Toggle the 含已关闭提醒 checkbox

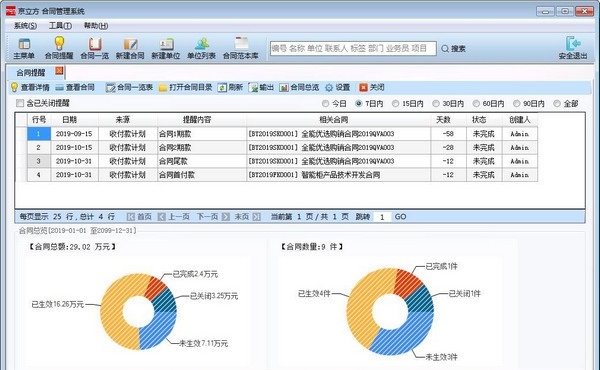coord(20,103)
